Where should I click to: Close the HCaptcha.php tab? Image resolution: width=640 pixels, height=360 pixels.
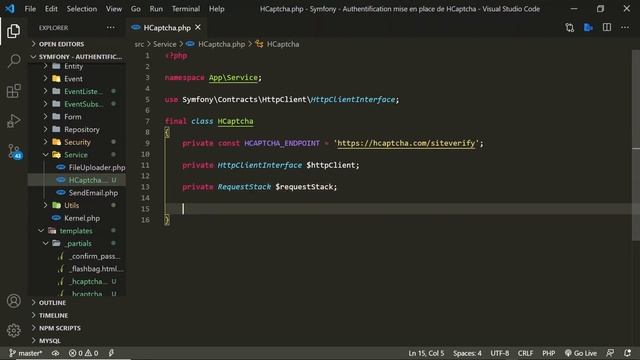(198, 27)
